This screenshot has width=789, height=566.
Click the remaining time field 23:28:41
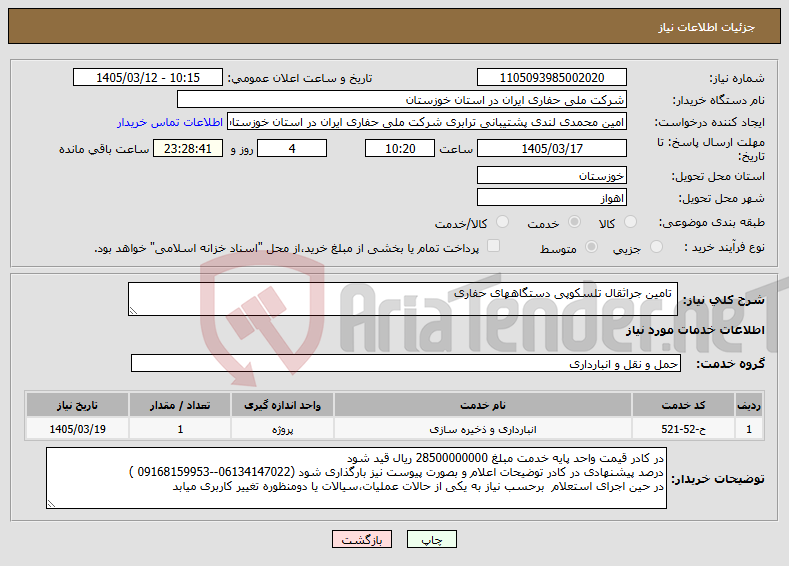[x=188, y=148]
